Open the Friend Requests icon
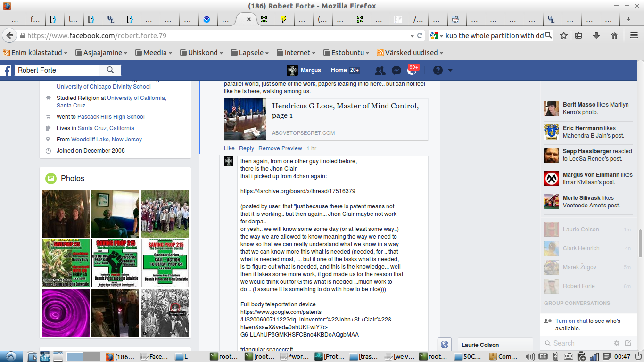Screen dimensions: 644x362 click(x=380, y=70)
